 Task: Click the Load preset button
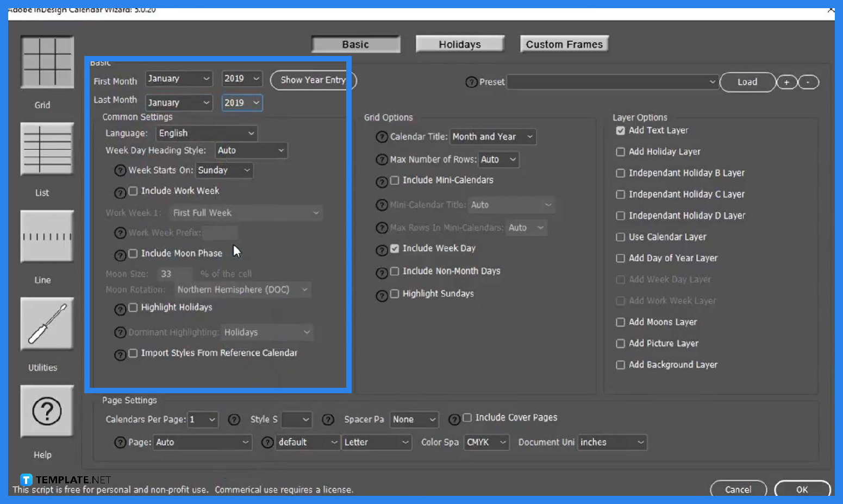[747, 82]
